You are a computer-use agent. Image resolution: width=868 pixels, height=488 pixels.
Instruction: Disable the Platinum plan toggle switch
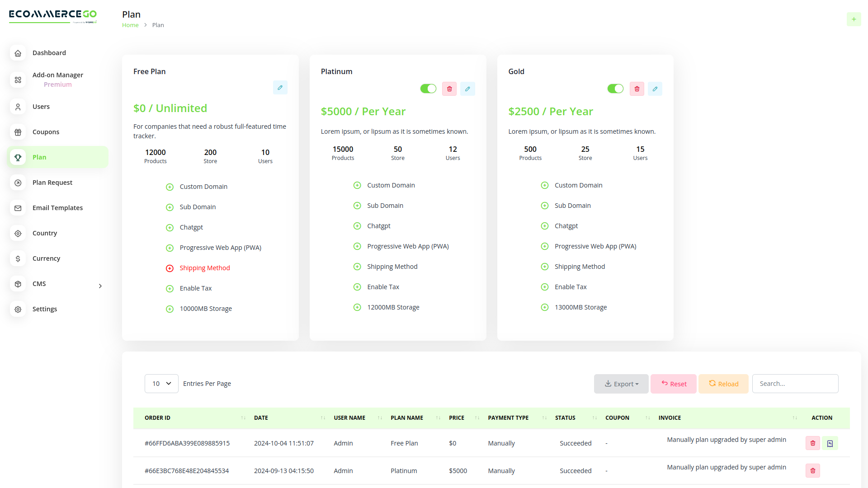(x=428, y=89)
